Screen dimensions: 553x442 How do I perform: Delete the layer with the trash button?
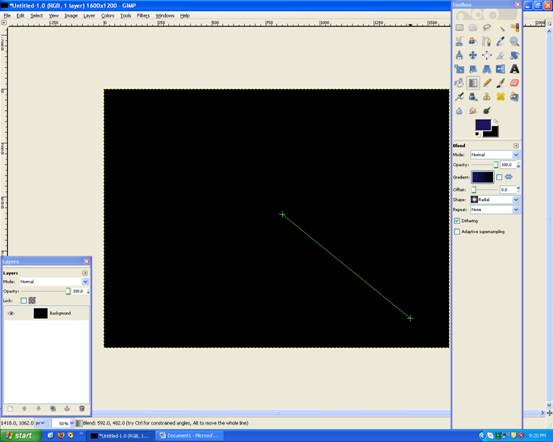tap(82, 408)
